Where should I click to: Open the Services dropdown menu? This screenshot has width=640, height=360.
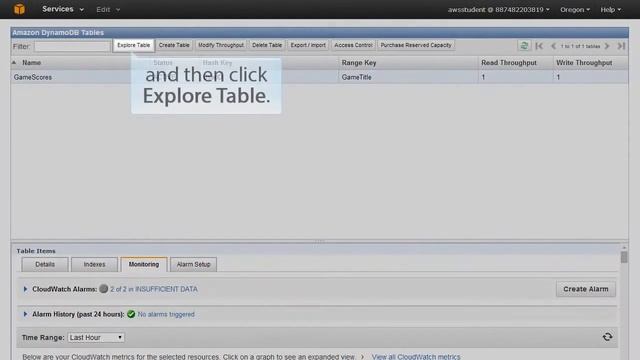point(63,9)
